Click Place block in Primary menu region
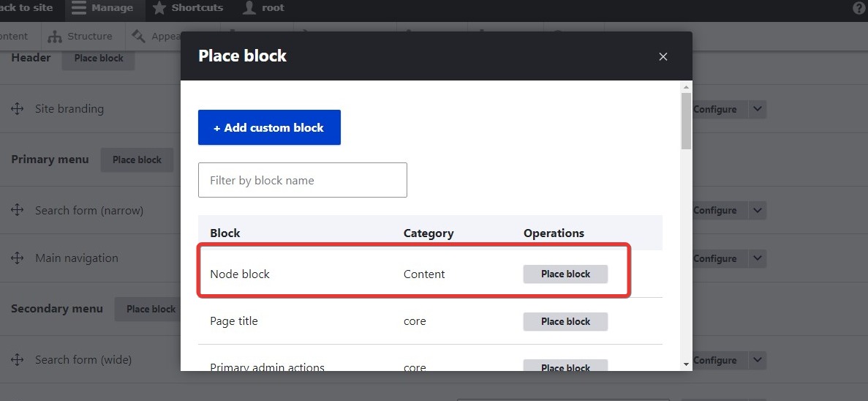The width and height of the screenshot is (868, 401). [137, 160]
